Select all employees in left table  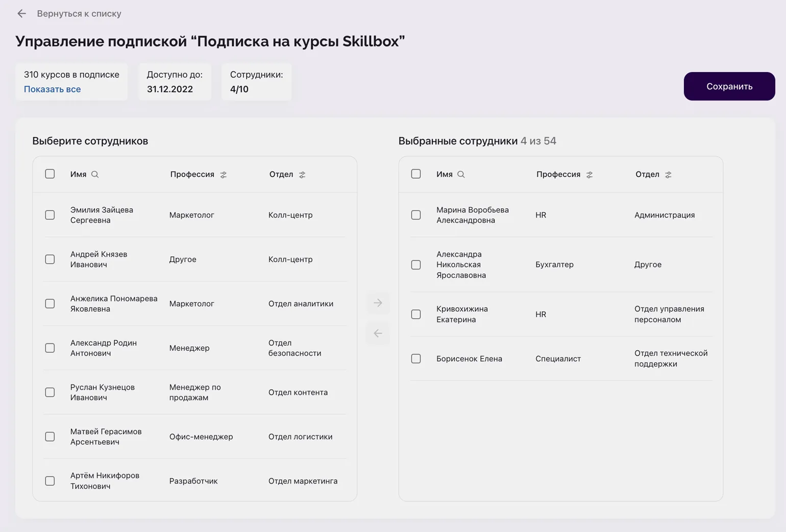(50, 174)
